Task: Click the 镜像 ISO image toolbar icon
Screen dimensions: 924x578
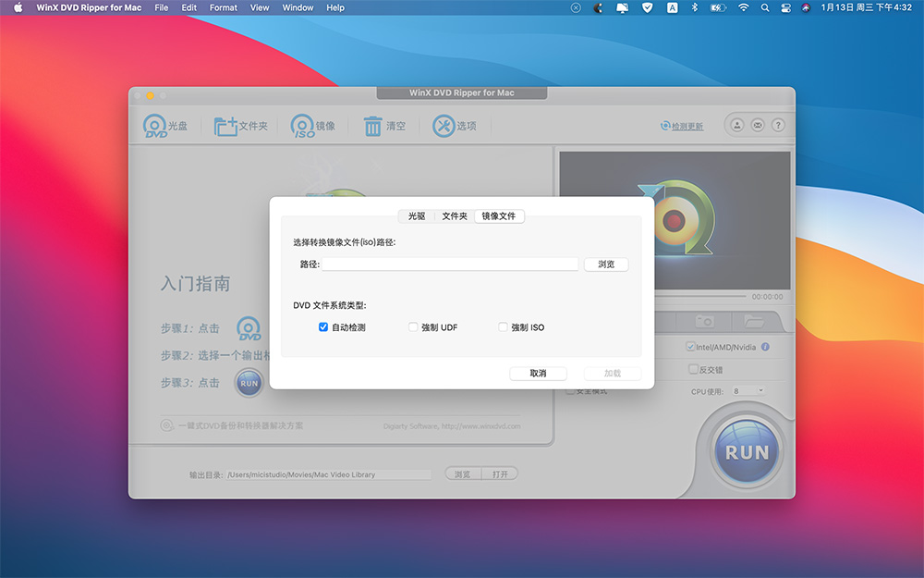Action: 312,126
